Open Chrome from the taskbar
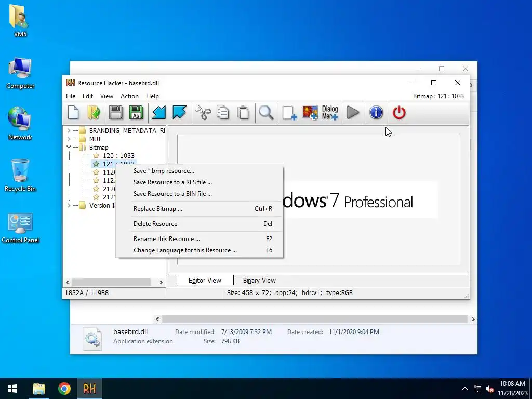 pyautogui.click(x=64, y=389)
